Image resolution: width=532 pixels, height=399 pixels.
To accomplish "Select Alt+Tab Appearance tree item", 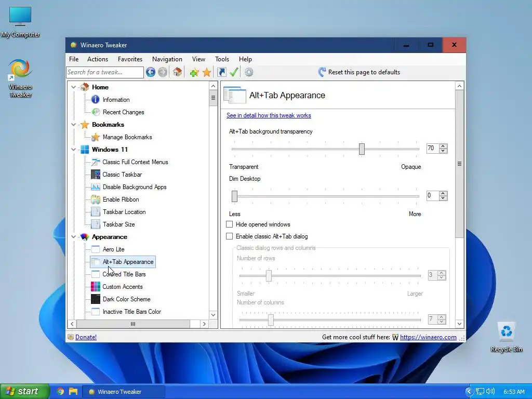I will (123, 262).
